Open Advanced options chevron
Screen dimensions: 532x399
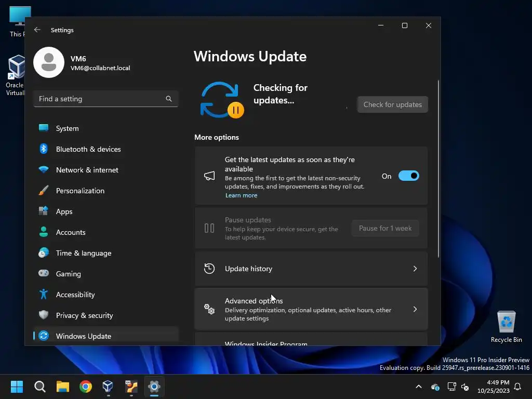(x=415, y=309)
